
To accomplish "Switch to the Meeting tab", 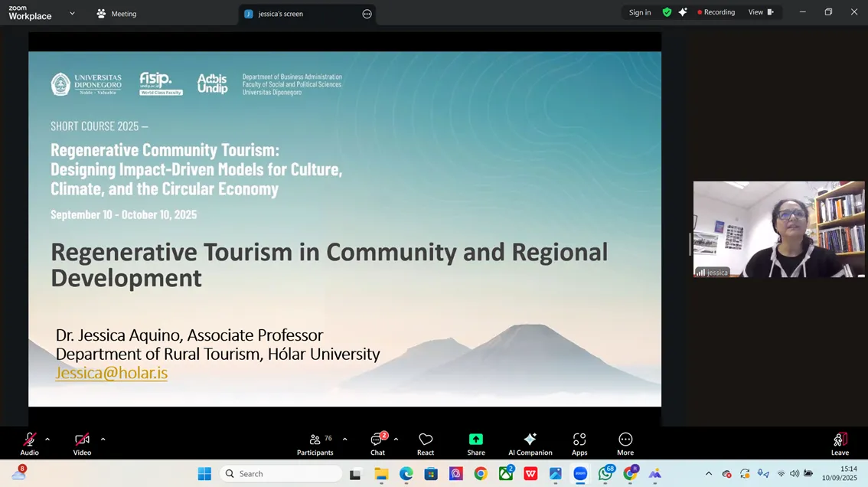I will [x=116, y=14].
